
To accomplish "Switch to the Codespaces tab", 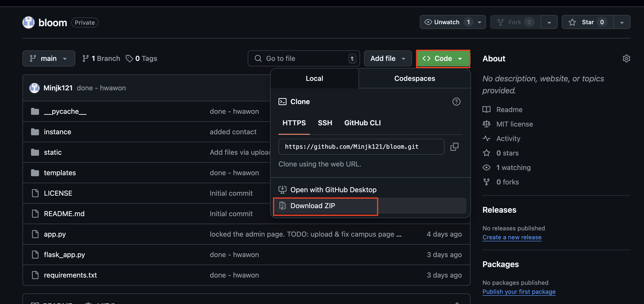I will click(x=414, y=78).
